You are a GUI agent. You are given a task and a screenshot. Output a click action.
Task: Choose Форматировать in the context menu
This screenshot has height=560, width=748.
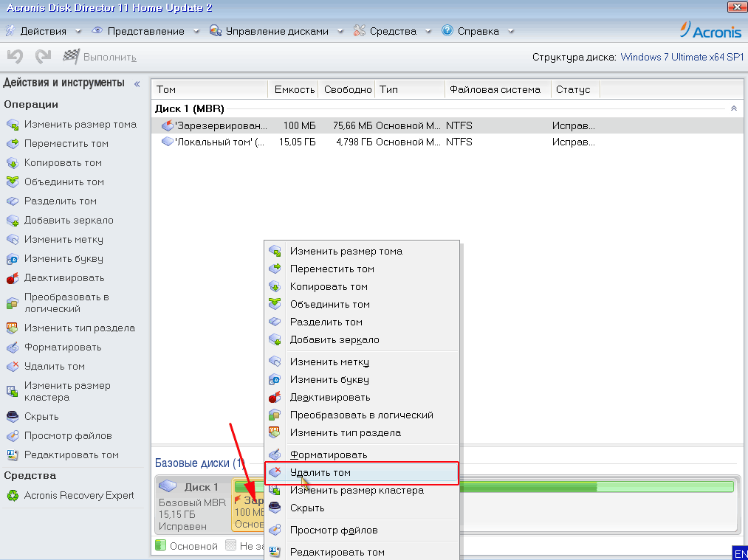pyautogui.click(x=362, y=455)
